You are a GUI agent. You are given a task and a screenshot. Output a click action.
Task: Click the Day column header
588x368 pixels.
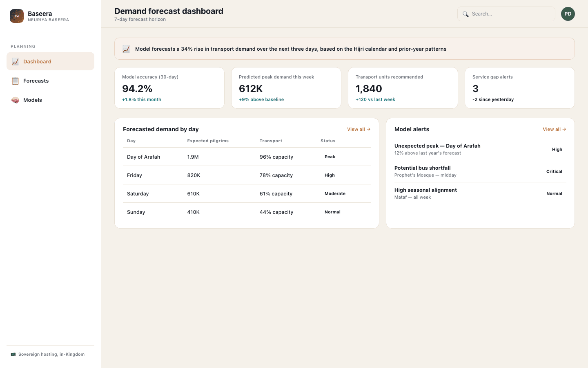pyautogui.click(x=131, y=141)
